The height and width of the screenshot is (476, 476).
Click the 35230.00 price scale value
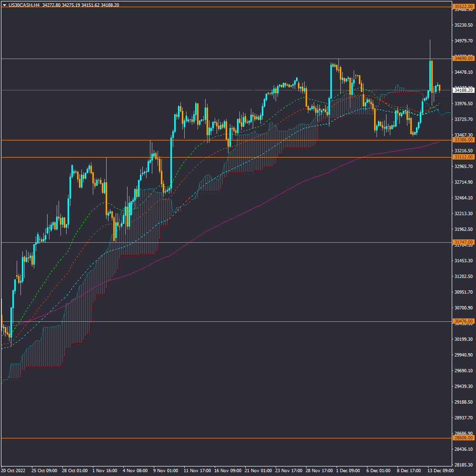click(463, 25)
